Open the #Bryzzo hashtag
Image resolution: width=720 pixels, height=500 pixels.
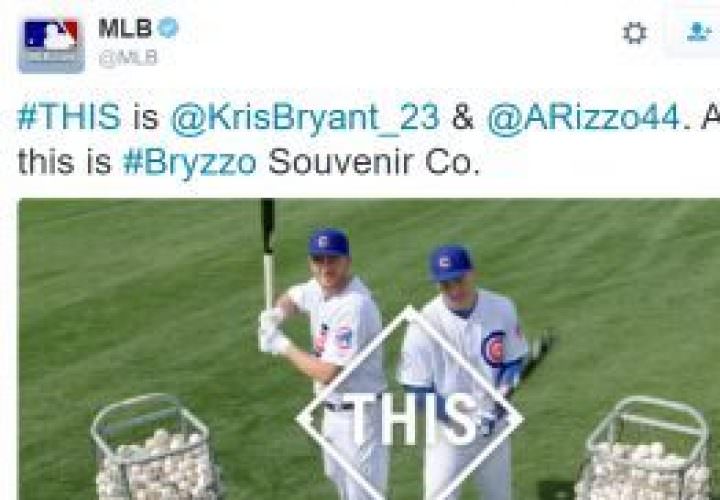tap(190, 163)
